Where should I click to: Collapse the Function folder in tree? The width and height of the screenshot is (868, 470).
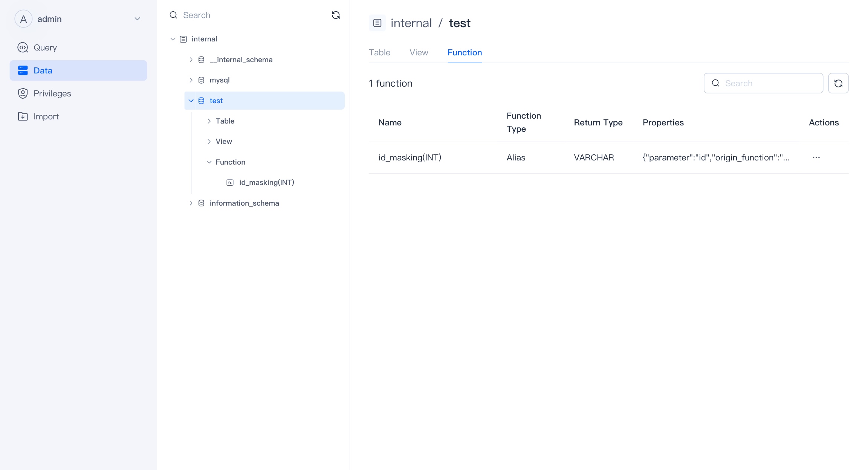coord(209,162)
